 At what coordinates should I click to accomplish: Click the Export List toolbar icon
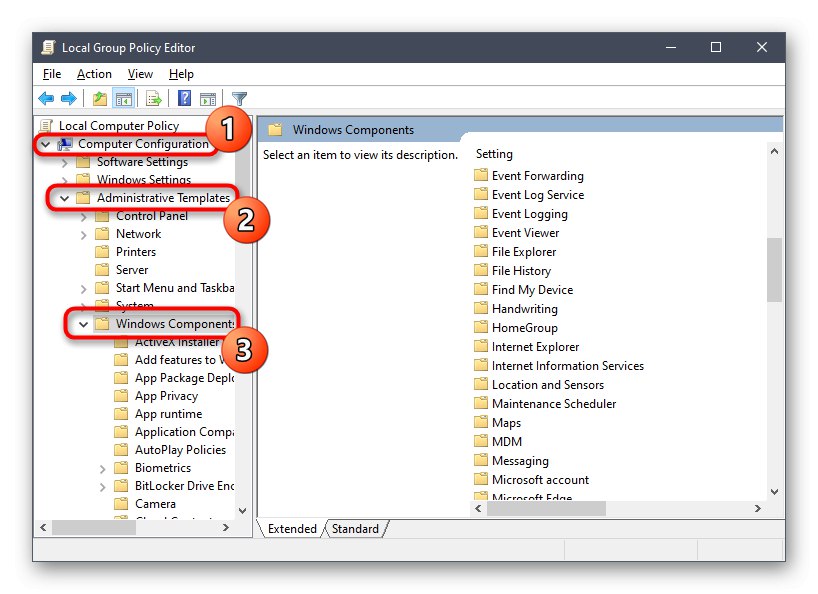(154, 98)
